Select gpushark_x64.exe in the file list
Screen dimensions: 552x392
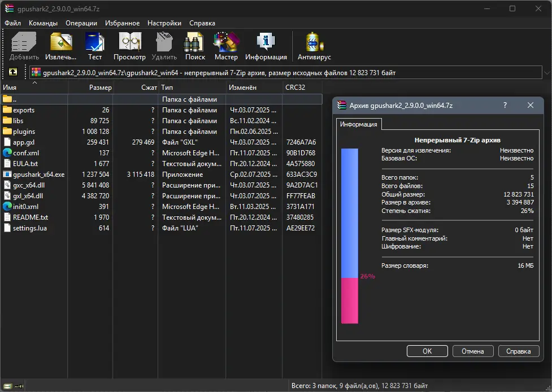click(x=38, y=175)
